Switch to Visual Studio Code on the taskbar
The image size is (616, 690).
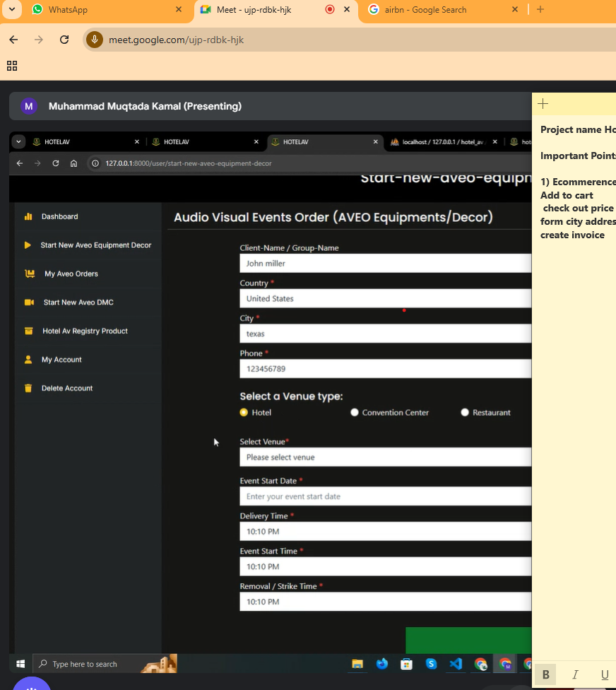[456, 664]
